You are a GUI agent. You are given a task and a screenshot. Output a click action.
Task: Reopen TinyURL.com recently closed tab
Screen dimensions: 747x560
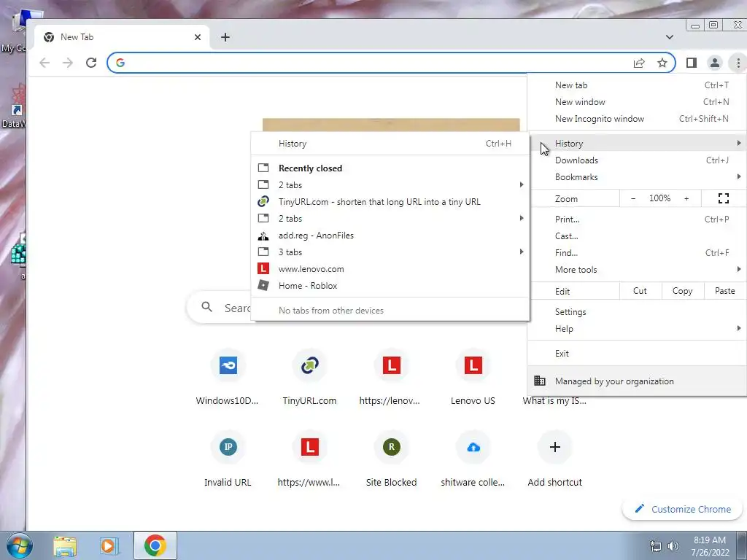pos(390,202)
